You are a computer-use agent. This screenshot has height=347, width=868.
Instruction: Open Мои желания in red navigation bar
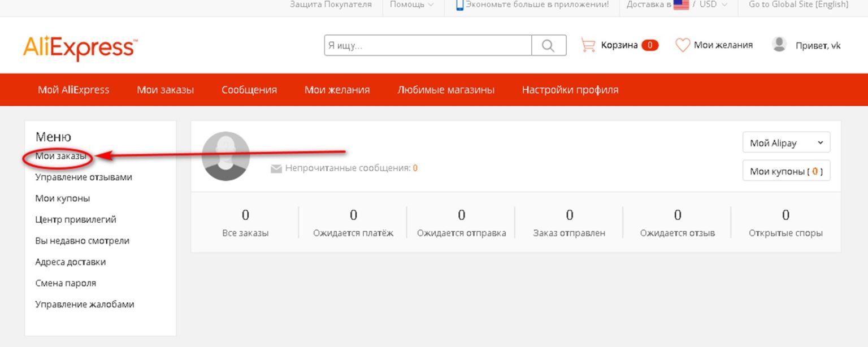pos(337,90)
